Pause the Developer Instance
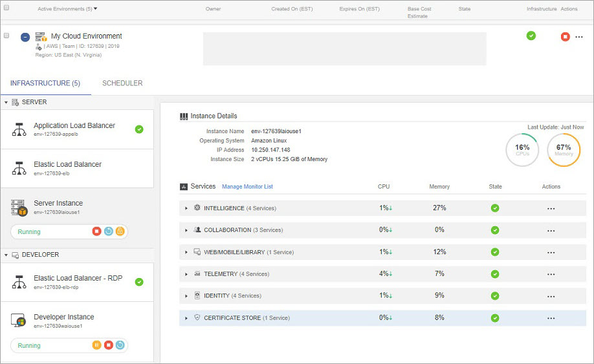 96,345
